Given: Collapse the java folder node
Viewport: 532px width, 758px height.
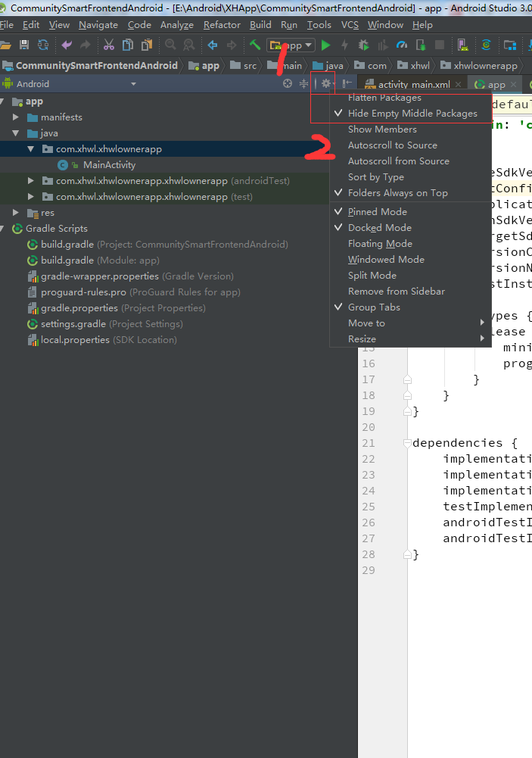Looking at the screenshot, I should 15,133.
